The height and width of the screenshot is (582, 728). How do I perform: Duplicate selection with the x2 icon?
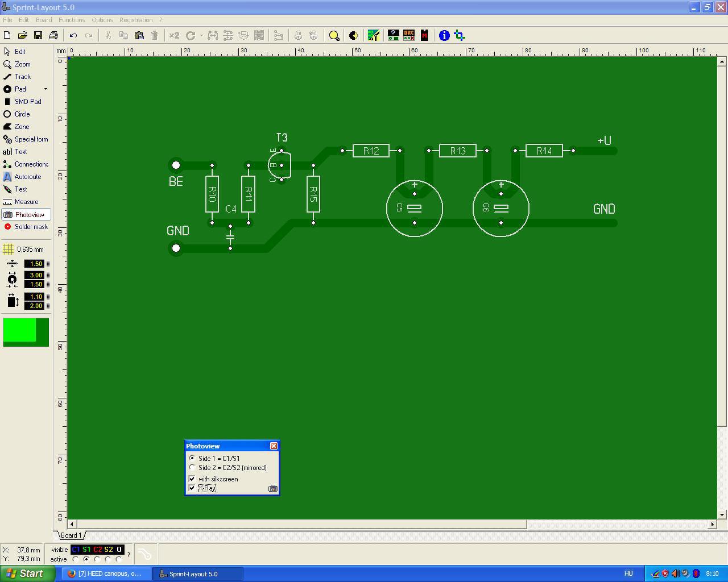point(174,35)
